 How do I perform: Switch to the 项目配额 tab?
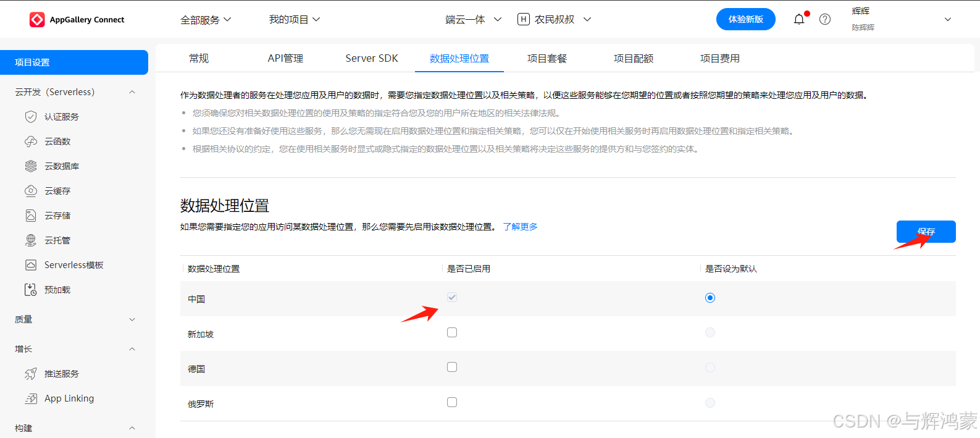pos(634,58)
